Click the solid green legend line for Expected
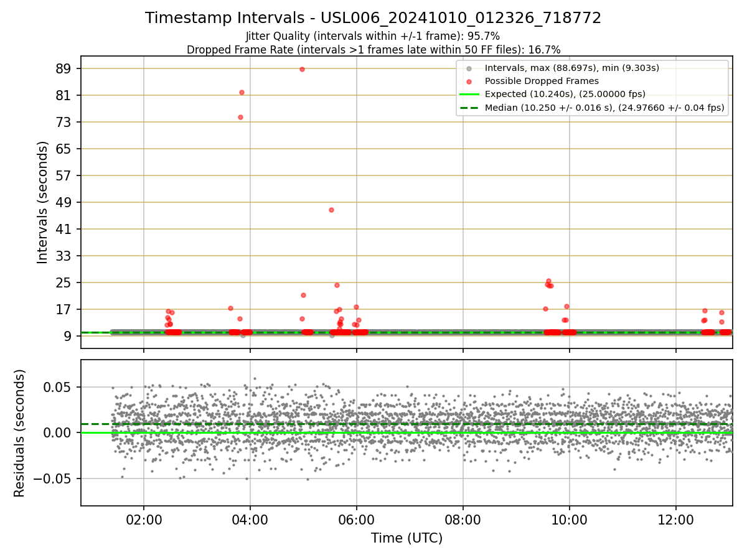Image resolution: width=747 pixels, height=560 pixels. [469, 95]
